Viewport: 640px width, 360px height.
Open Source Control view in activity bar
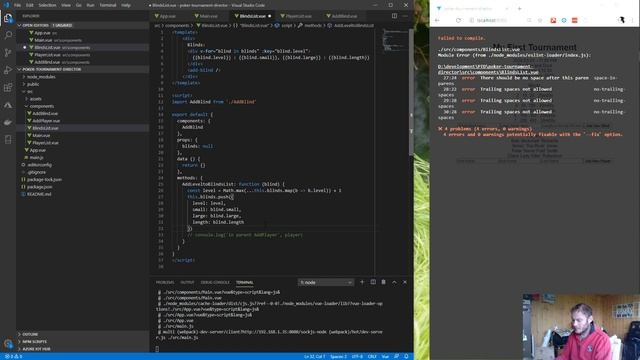coord(8,53)
